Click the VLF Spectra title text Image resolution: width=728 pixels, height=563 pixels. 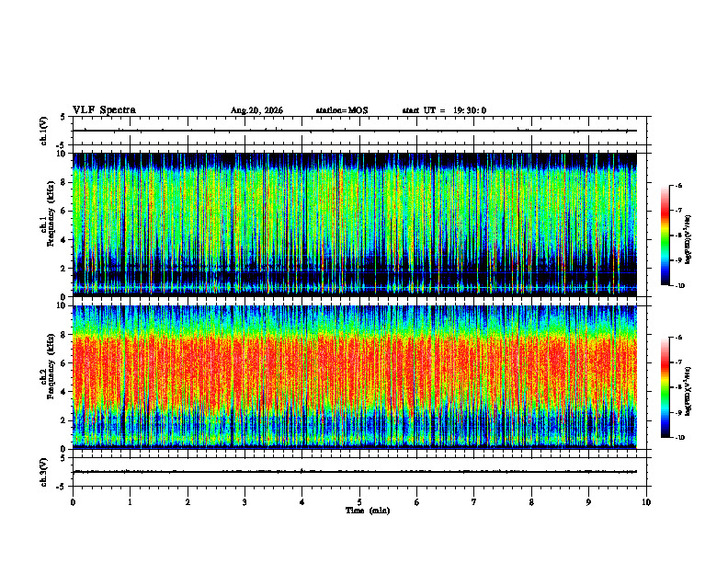pyautogui.click(x=104, y=110)
